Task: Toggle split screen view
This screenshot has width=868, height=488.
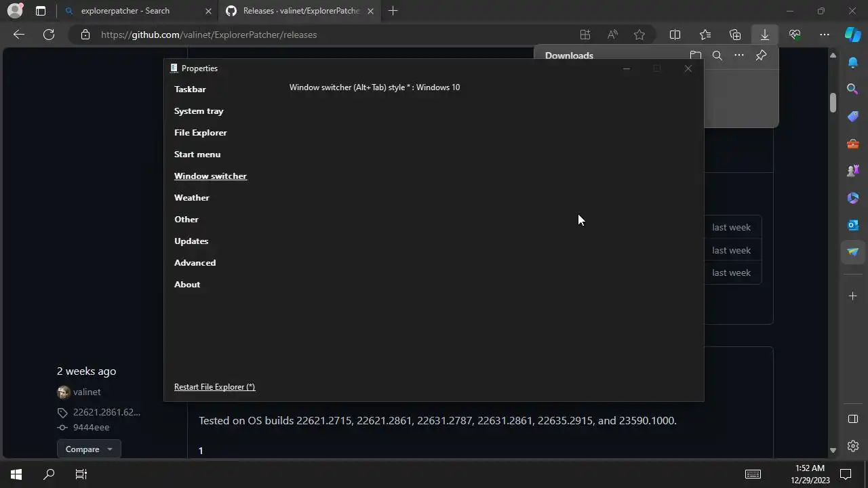Action: pyautogui.click(x=675, y=35)
